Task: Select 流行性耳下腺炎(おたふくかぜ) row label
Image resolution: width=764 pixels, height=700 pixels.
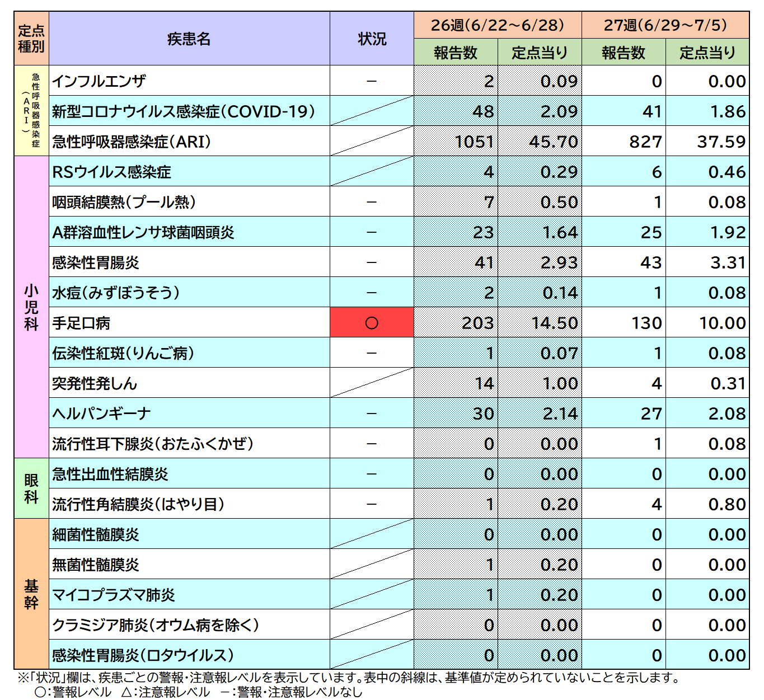Action: tap(153, 444)
